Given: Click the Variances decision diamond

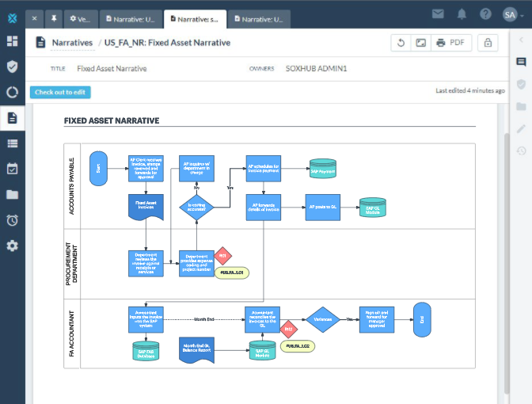Looking at the screenshot, I should [x=323, y=319].
